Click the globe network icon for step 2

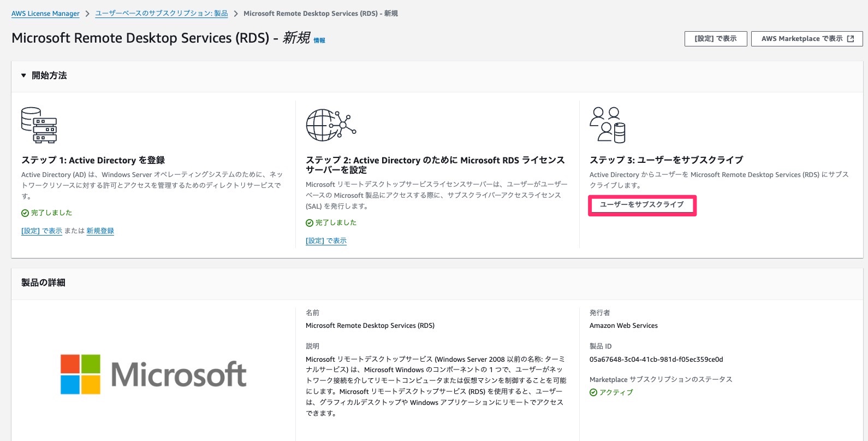point(331,125)
